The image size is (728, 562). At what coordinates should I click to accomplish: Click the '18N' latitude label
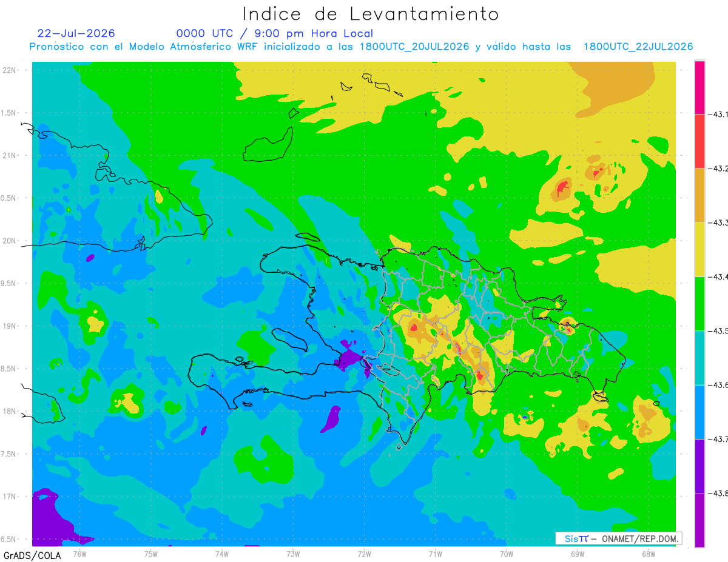click(10, 412)
